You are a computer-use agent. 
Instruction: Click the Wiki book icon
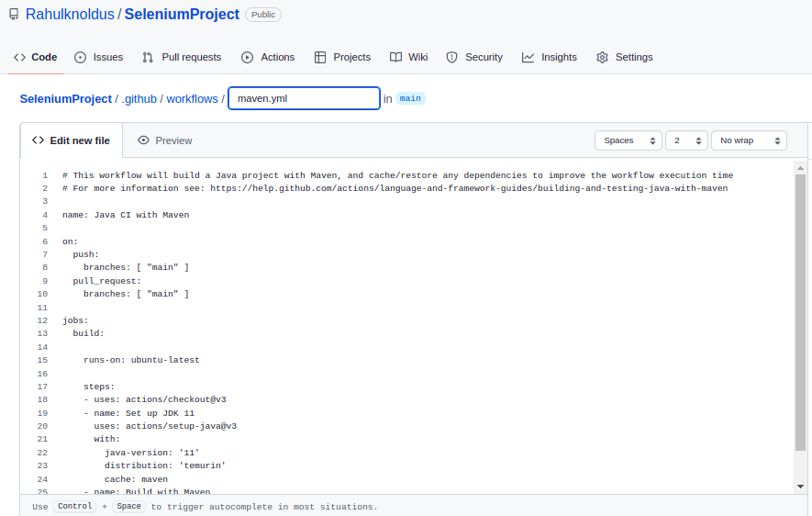pos(395,57)
